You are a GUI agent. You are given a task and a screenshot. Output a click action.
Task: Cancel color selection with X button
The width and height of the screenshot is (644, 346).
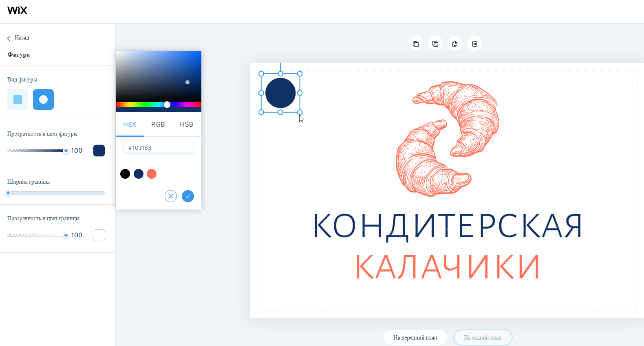[x=171, y=196]
